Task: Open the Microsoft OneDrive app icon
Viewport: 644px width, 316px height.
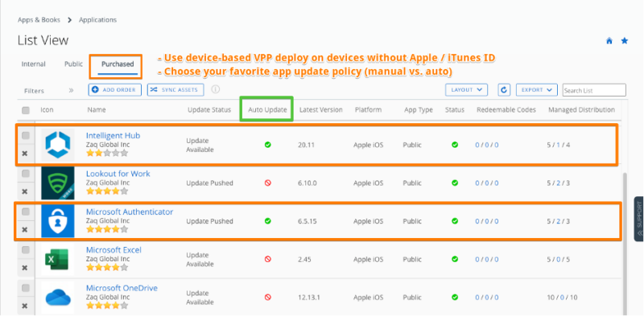Action: click(58, 298)
